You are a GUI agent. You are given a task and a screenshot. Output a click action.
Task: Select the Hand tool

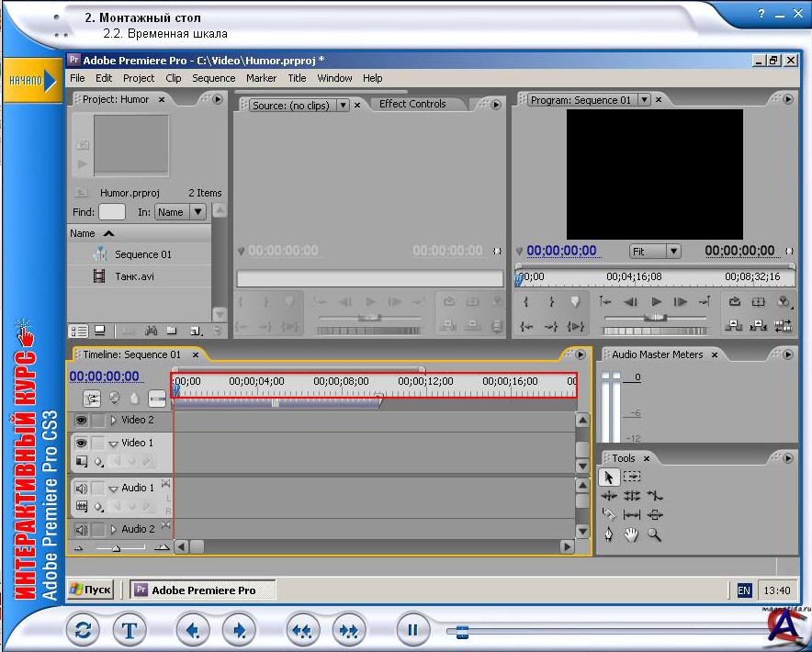point(631,534)
